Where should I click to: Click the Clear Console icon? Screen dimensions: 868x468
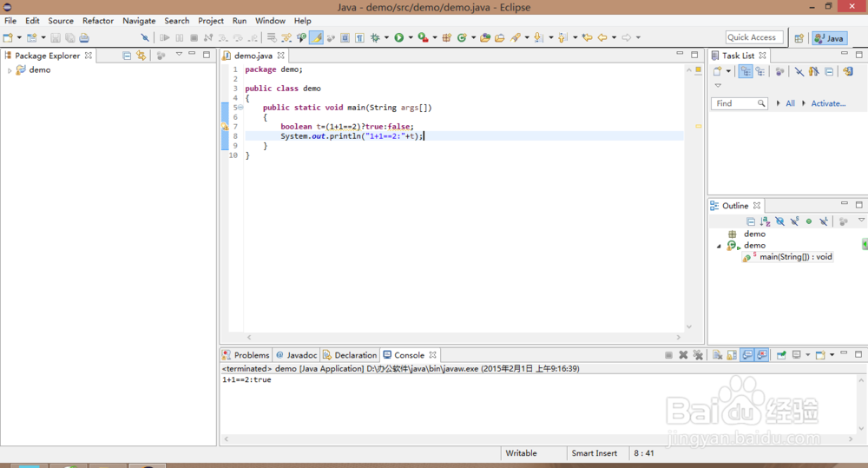click(x=718, y=355)
